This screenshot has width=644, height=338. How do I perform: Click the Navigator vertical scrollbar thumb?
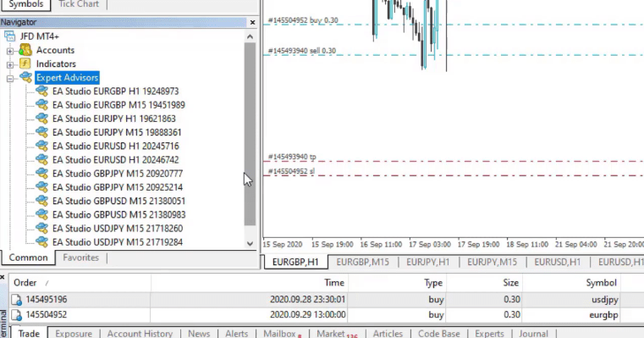coord(250,134)
